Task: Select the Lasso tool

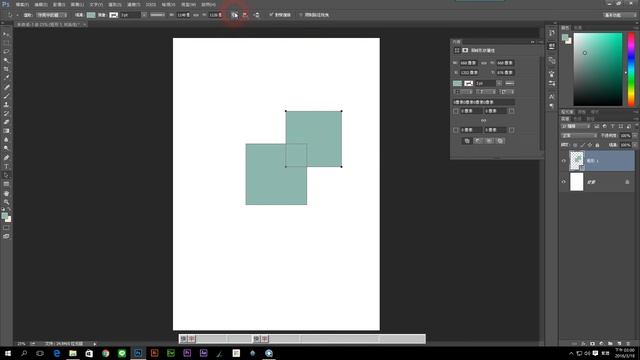Action: pos(6,51)
